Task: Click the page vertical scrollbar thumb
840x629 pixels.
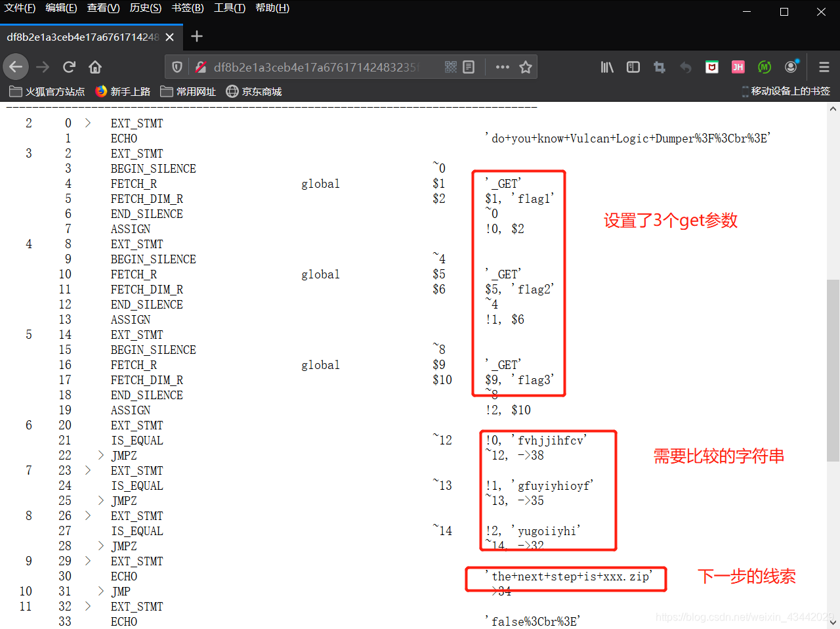Action: pyautogui.click(x=833, y=370)
